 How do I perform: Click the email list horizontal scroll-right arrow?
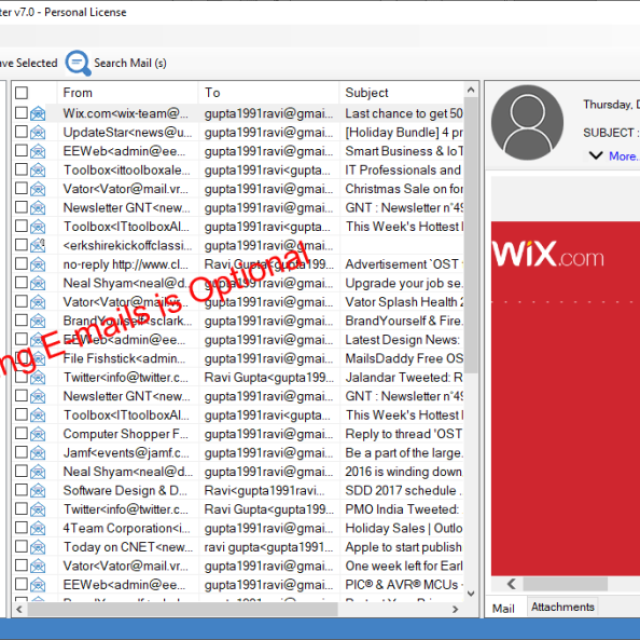[456, 609]
